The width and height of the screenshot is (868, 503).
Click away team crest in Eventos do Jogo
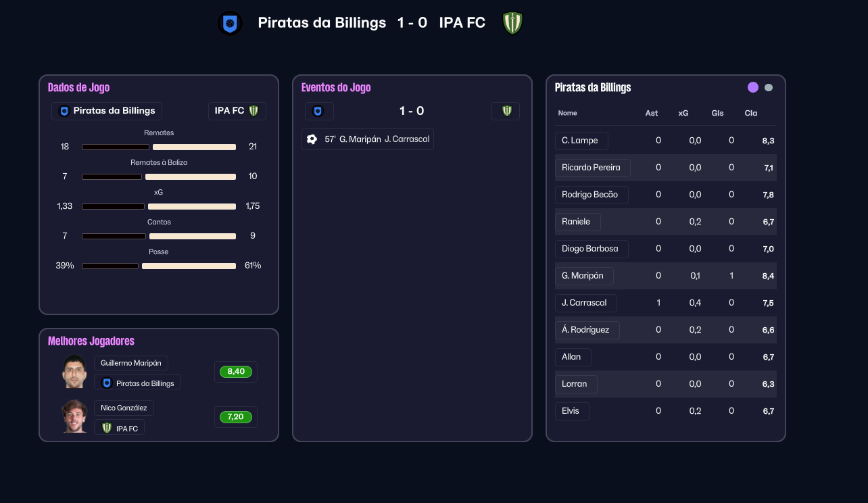click(506, 111)
